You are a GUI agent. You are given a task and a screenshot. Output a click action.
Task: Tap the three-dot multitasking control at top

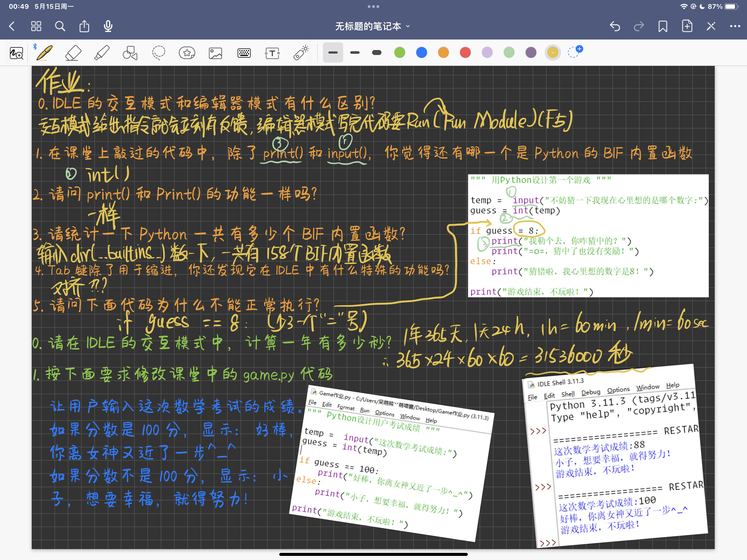coord(373,6)
